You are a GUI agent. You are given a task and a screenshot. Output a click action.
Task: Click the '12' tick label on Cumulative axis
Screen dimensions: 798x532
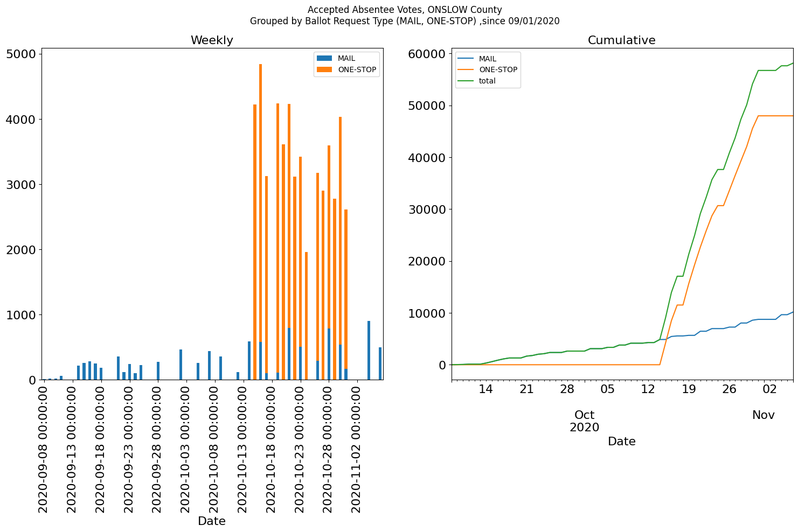tap(648, 389)
